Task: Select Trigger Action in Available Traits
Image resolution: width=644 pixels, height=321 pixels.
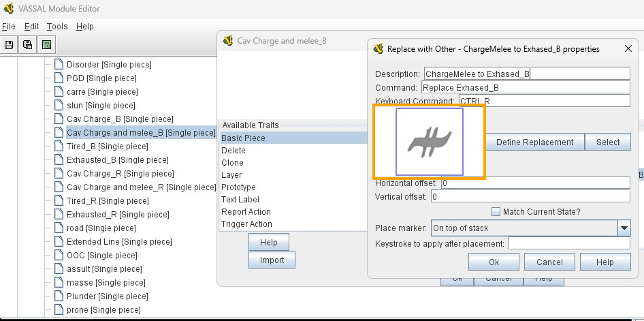Action: click(246, 224)
